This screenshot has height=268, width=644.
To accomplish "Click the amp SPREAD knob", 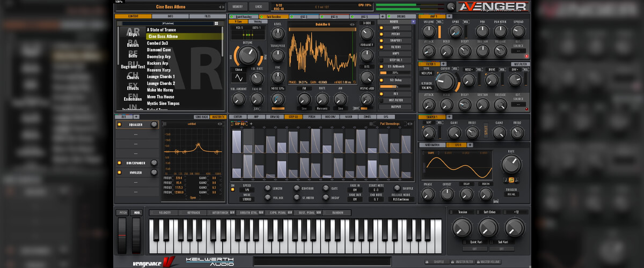I will [518, 32].
